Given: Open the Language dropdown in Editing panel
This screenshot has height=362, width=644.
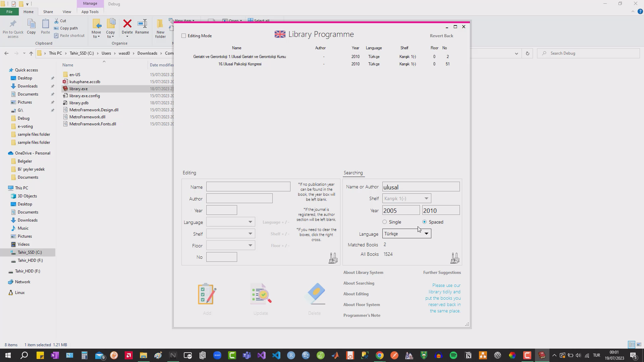Looking at the screenshot, I should click(231, 222).
